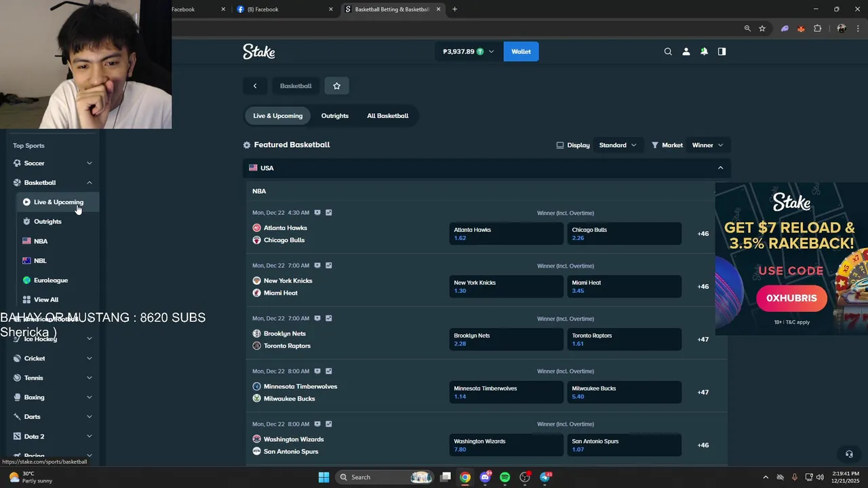The height and width of the screenshot is (488, 868).
Task: Open the Market Winner dropdown
Action: tap(707, 145)
